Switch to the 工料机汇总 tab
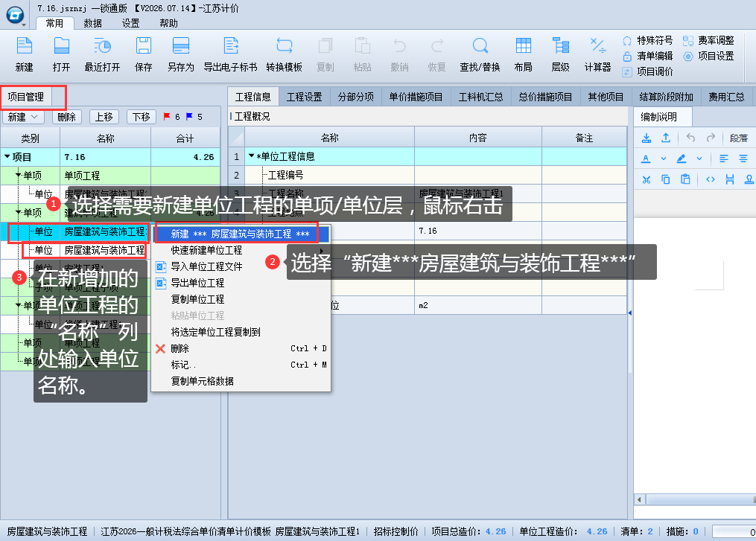The width and height of the screenshot is (756, 541). [x=480, y=97]
